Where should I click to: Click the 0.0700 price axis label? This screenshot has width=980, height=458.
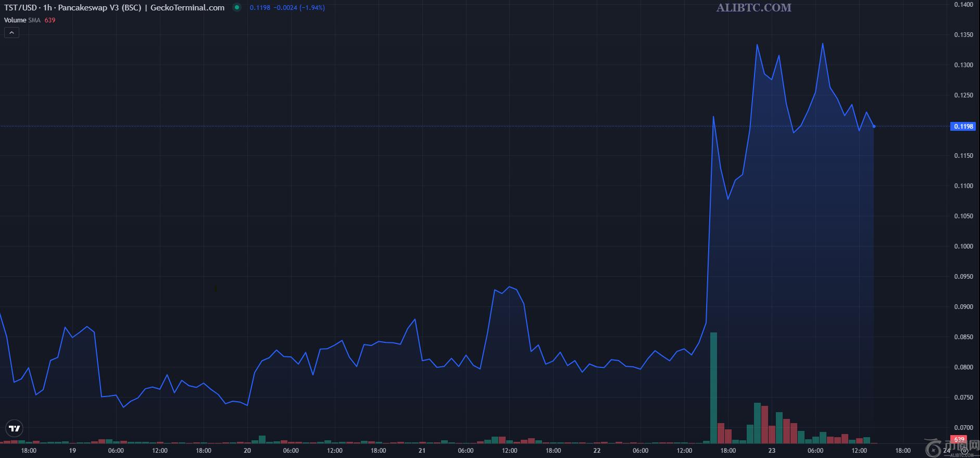pyautogui.click(x=963, y=428)
